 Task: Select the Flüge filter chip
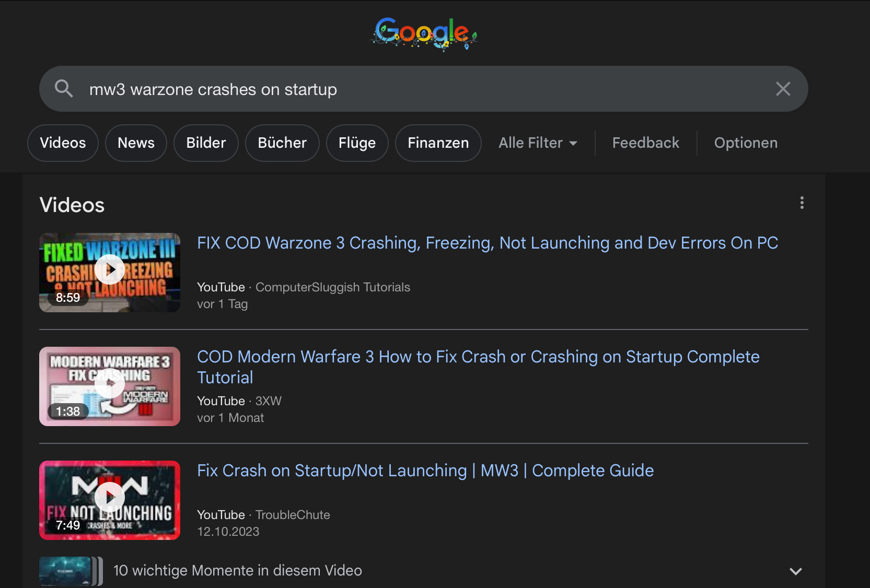pyautogui.click(x=357, y=143)
